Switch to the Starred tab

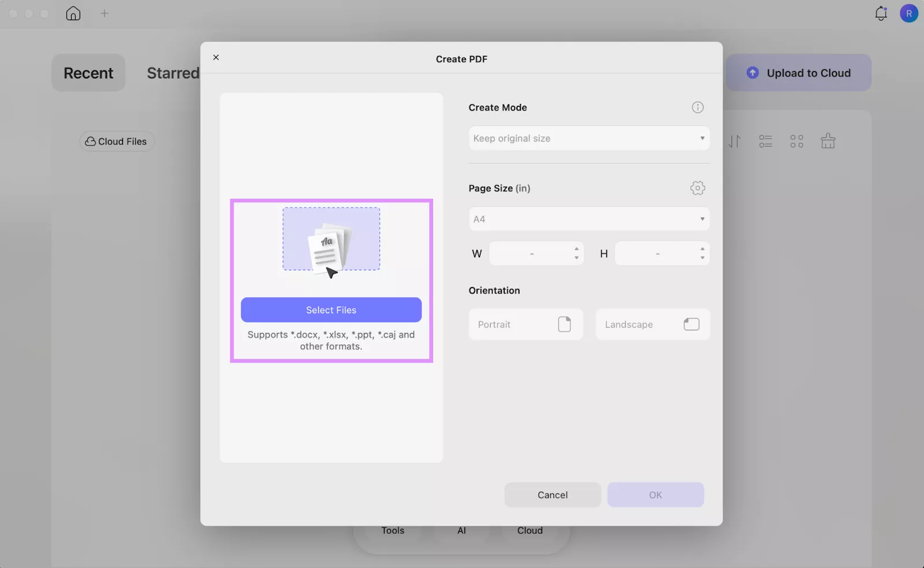coord(173,73)
